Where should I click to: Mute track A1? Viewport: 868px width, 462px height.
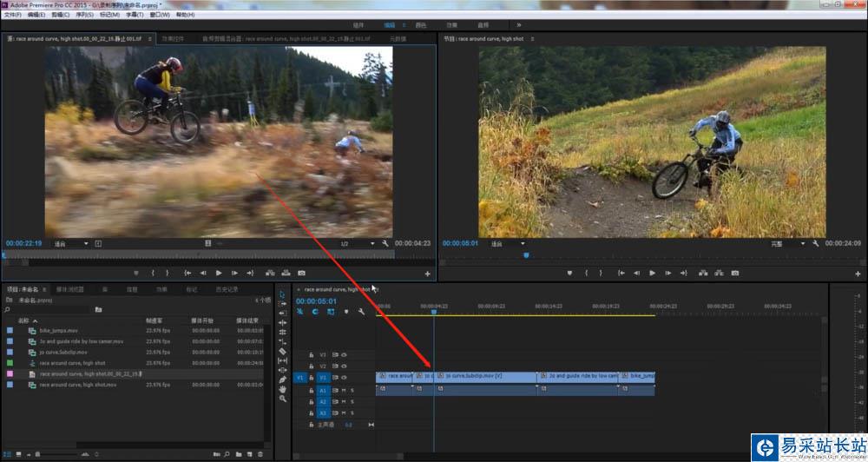tap(343, 391)
